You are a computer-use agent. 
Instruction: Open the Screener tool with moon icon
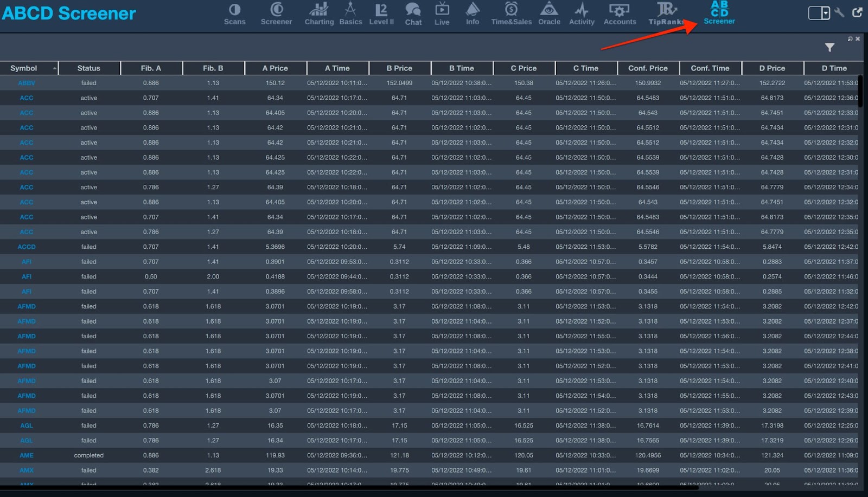(x=276, y=14)
